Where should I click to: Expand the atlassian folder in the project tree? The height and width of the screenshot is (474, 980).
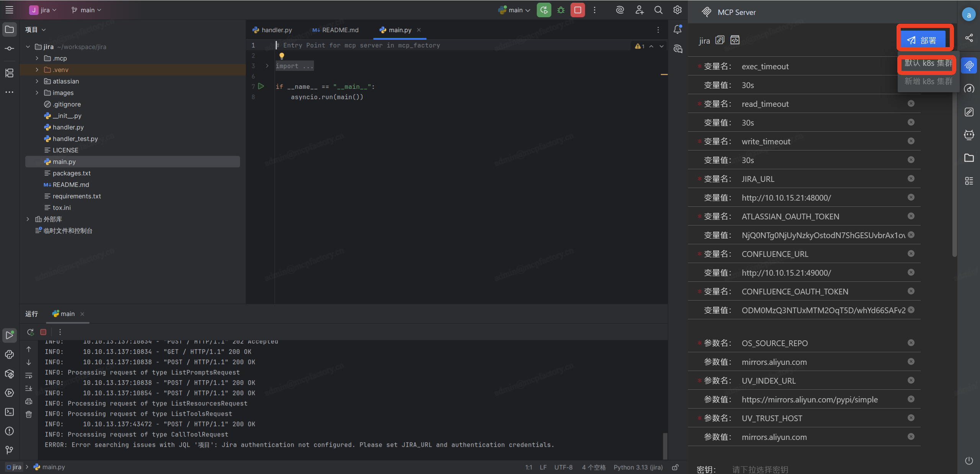(x=37, y=81)
